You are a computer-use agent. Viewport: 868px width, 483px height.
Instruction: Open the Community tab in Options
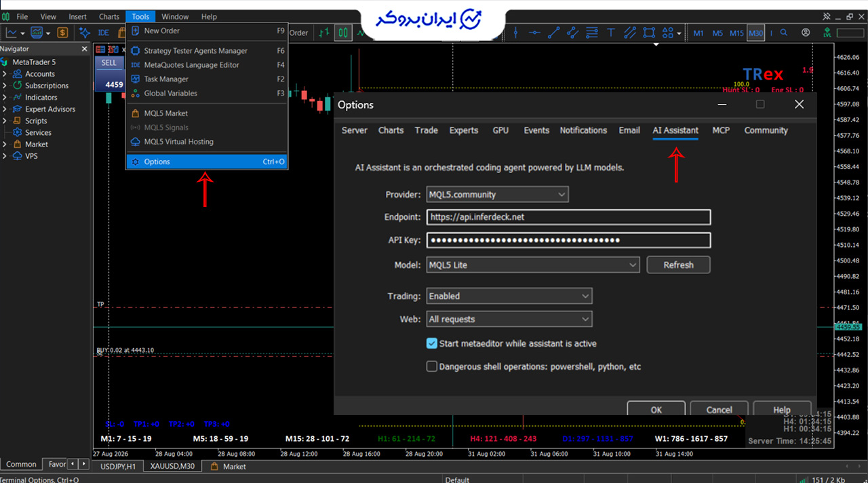point(766,130)
